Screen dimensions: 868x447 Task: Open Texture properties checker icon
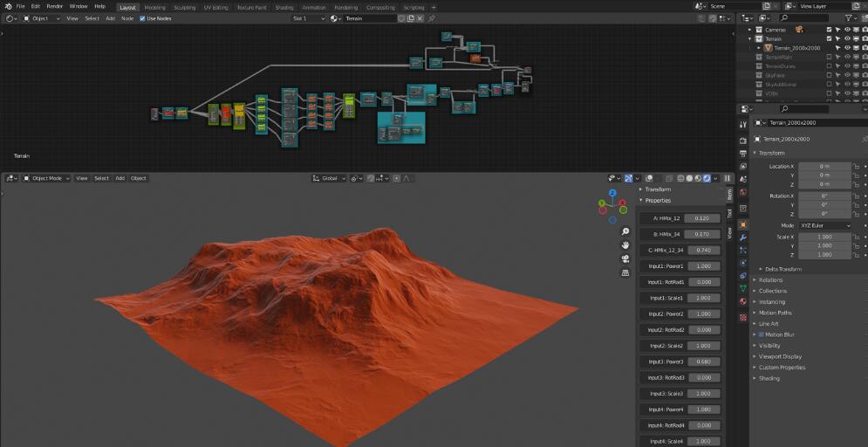click(743, 318)
